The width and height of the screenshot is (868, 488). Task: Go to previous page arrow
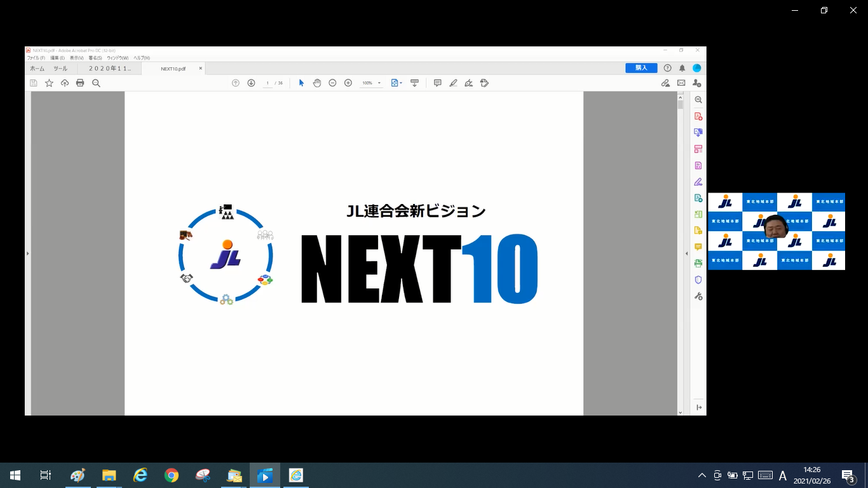tap(235, 83)
